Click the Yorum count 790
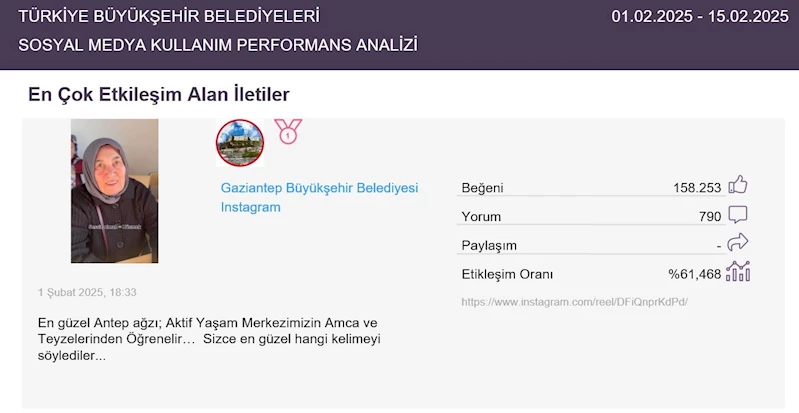 click(710, 216)
